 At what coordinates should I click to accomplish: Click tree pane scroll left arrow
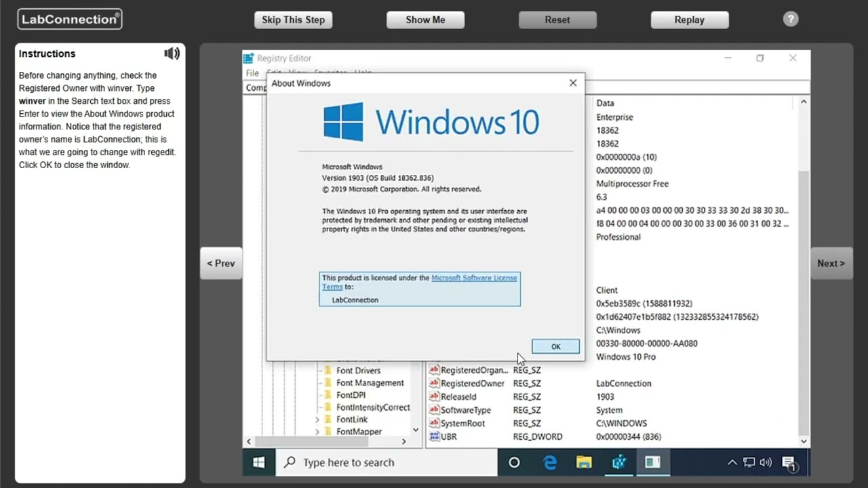249,441
